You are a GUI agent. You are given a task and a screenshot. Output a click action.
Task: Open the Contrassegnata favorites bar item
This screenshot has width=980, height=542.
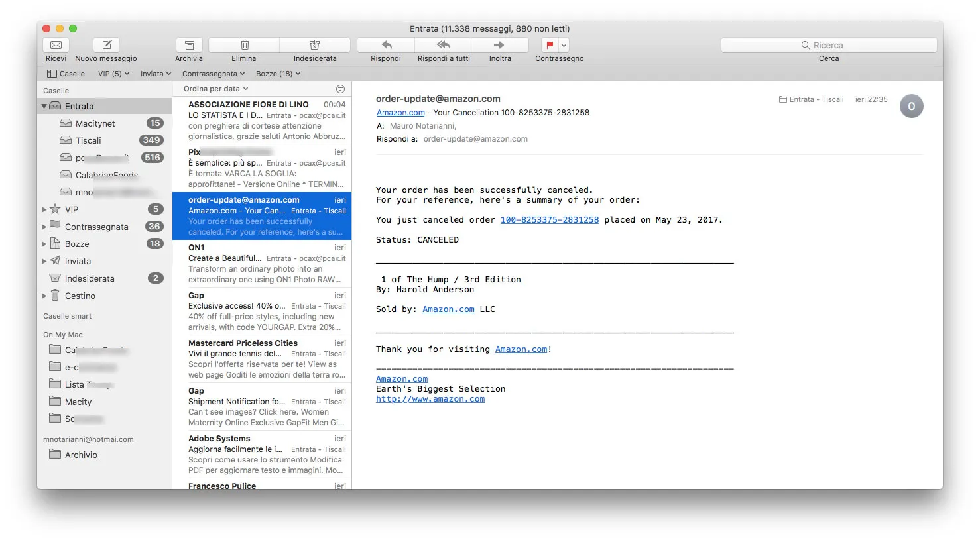tap(213, 74)
